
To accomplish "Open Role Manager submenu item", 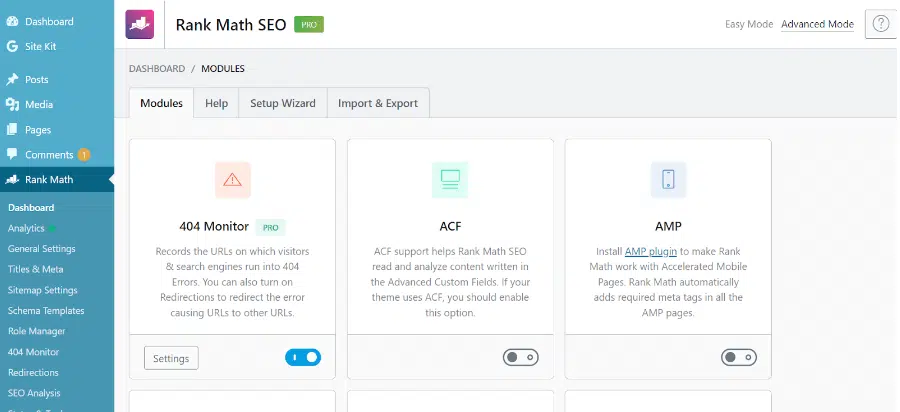I will [x=36, y=332].
